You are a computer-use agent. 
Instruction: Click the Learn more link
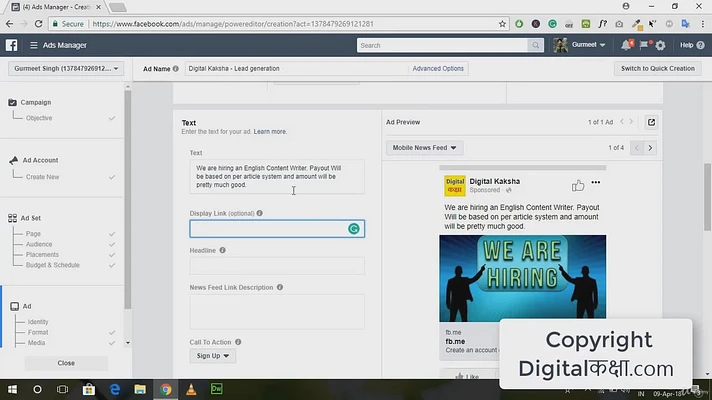tap(270, 132)
